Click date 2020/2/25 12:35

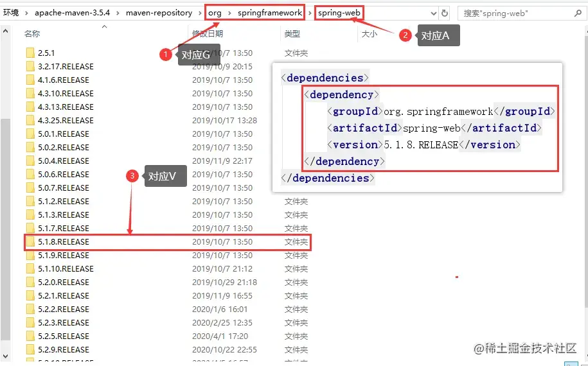222,322
